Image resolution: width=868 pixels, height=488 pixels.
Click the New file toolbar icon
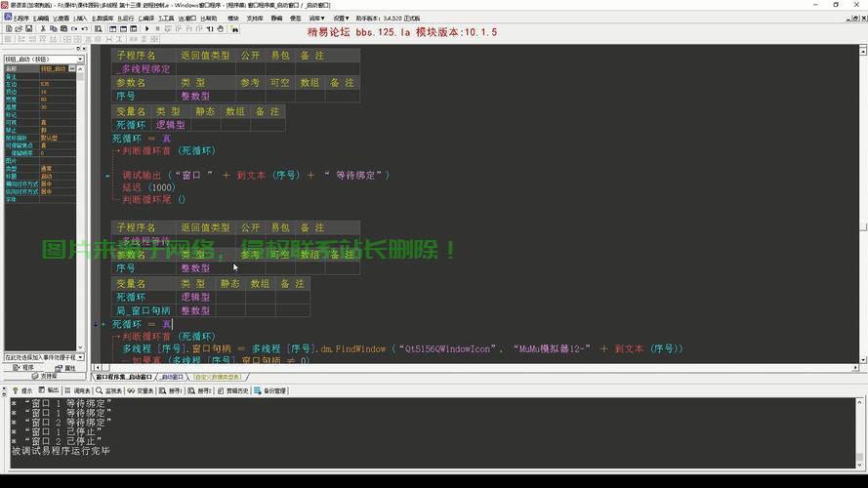click(x=8, y=29)
